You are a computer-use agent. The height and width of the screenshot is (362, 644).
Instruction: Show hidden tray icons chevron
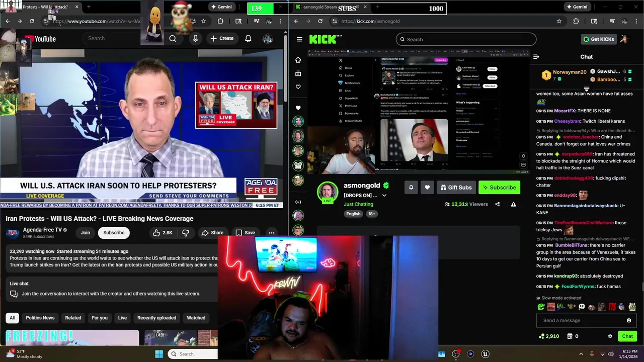581,354
